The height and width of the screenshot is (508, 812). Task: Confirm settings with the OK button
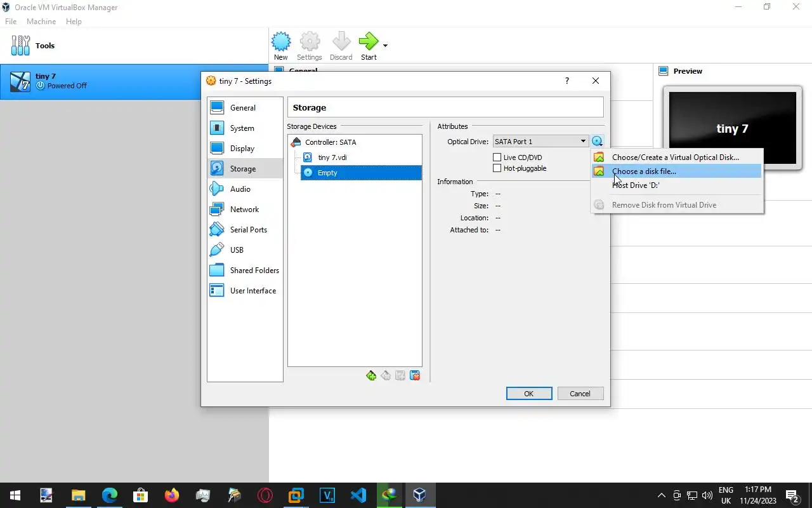point(529,394)
